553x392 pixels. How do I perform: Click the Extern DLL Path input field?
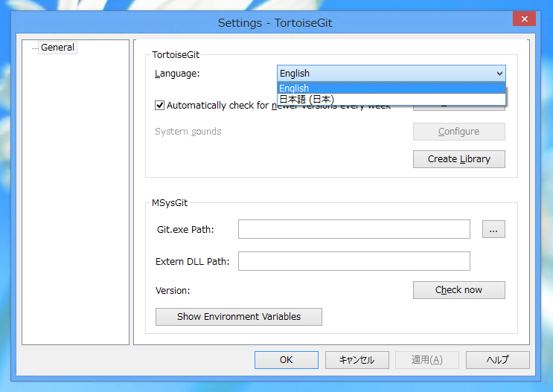pyautogui.click(x=354, y=261)
